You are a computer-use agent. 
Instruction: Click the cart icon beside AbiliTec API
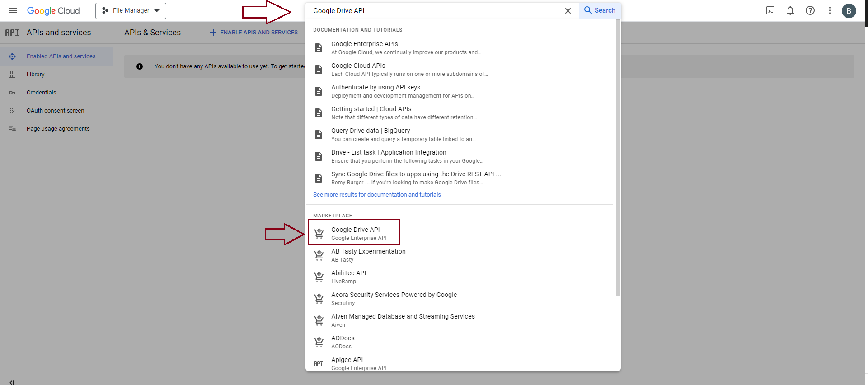coord(319,277)
